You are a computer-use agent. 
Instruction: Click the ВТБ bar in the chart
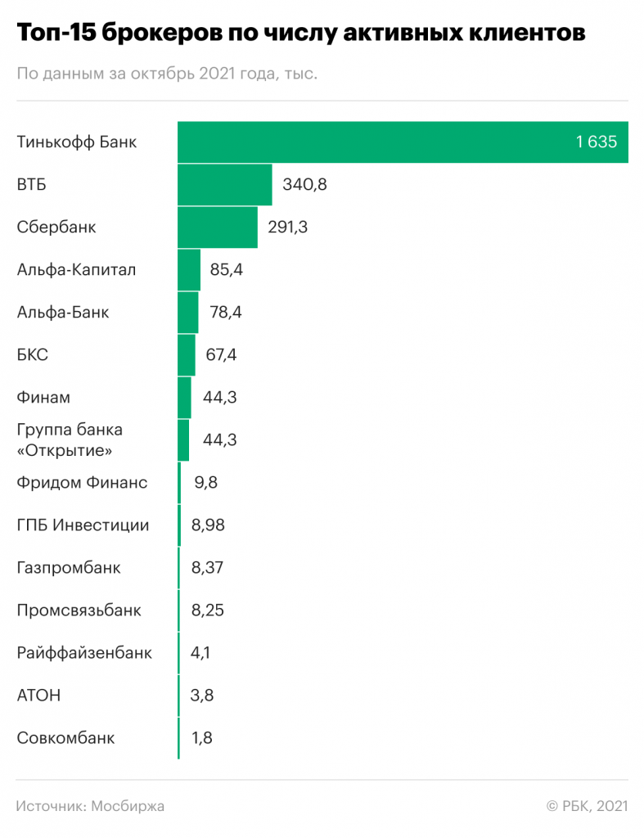[225, 184]
